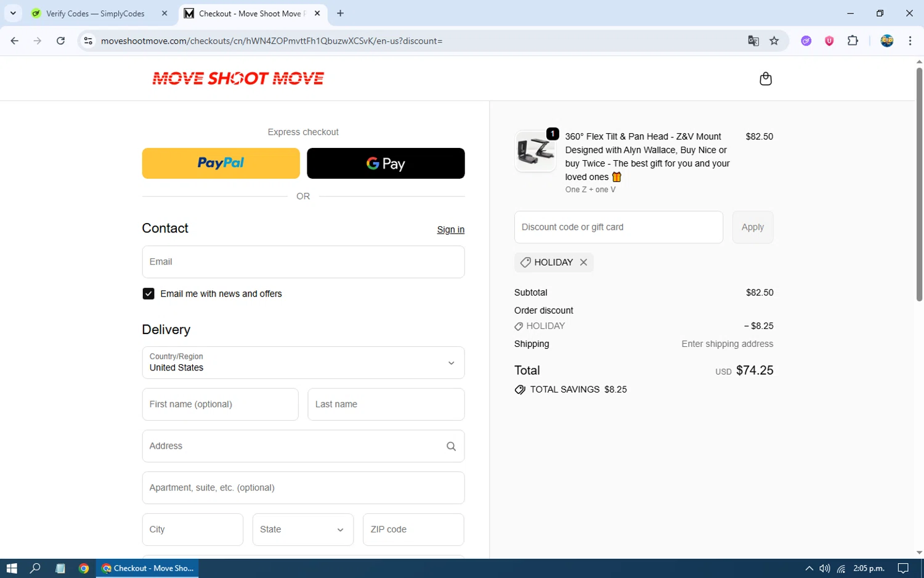
Task: Open the Windows notification center
Action: [903, 568]
